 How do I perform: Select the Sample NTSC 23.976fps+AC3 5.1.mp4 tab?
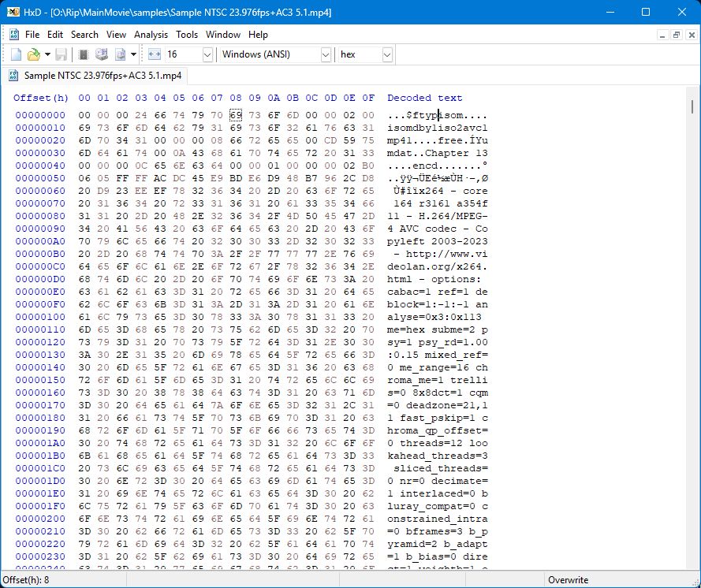pos(95,76)
